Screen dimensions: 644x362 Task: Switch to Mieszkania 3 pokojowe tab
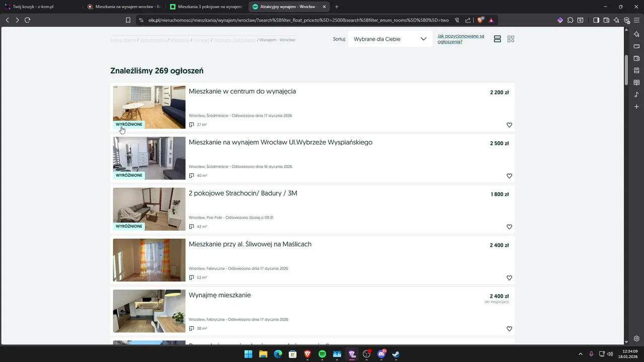206,7
